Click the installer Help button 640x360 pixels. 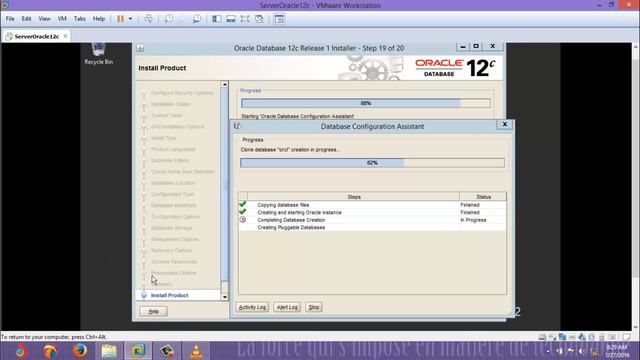pos(153,311)
